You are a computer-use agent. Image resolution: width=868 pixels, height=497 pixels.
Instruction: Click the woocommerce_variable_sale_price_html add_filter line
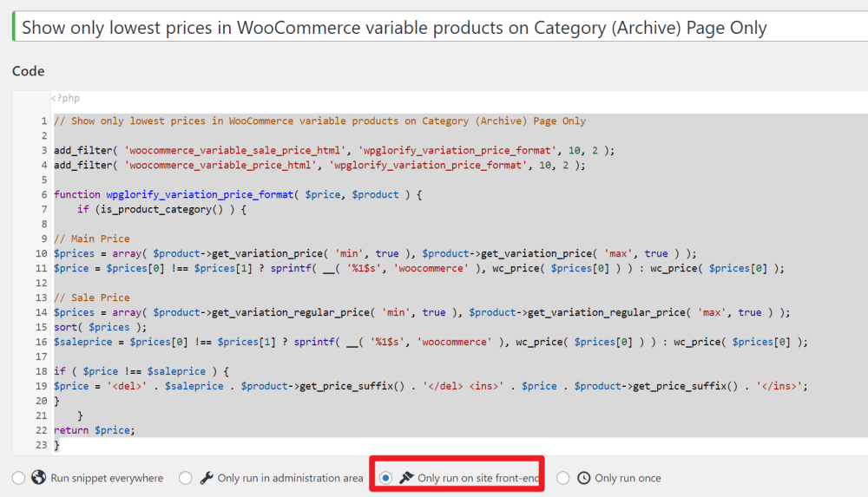click(334, 150)
